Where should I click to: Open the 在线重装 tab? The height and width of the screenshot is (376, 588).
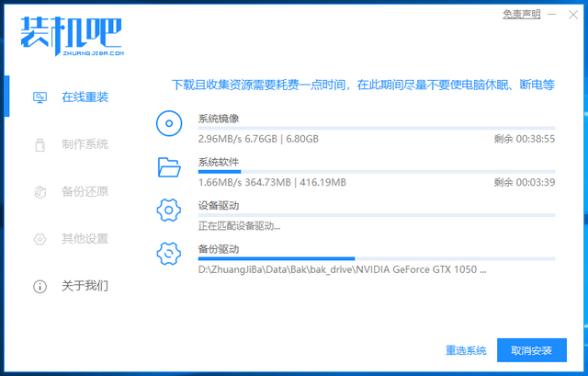pyautogui.click(x=85, y=97)
